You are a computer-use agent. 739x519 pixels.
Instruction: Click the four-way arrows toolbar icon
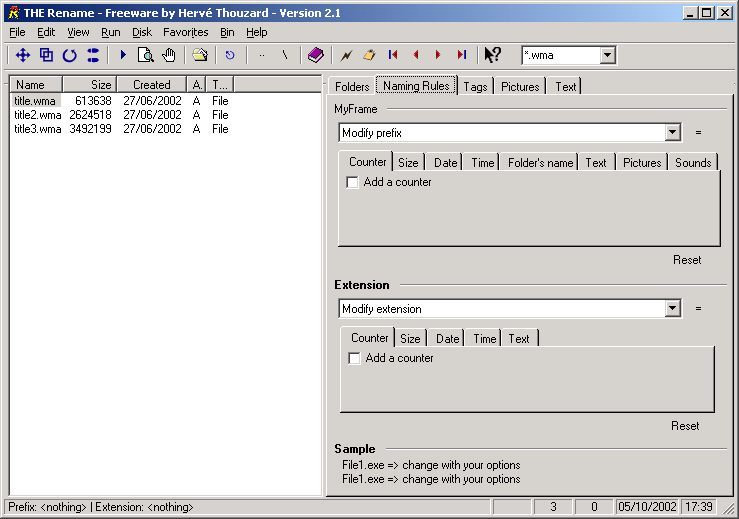tap(23, 55)
